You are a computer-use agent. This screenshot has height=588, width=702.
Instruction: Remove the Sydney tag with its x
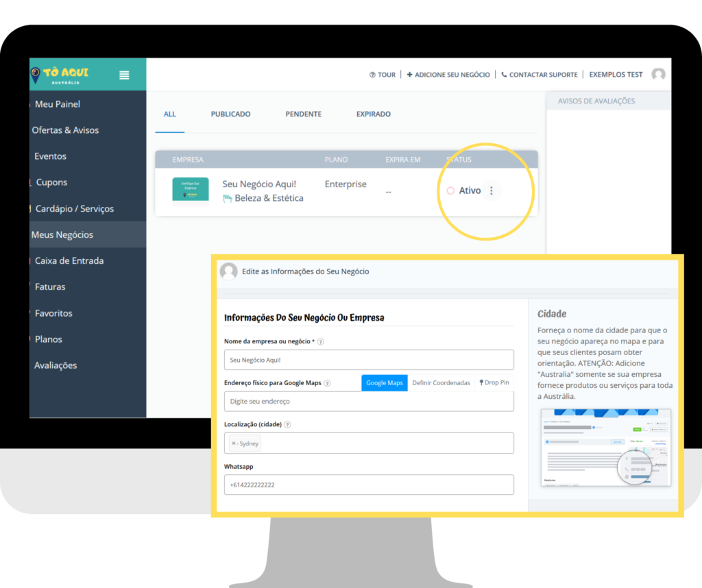[x=234, y=443]
